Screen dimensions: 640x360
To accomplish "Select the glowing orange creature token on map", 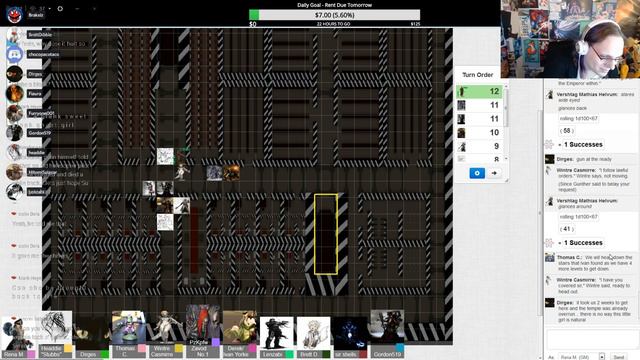I will pyautogui.click(x=231, y=173).
